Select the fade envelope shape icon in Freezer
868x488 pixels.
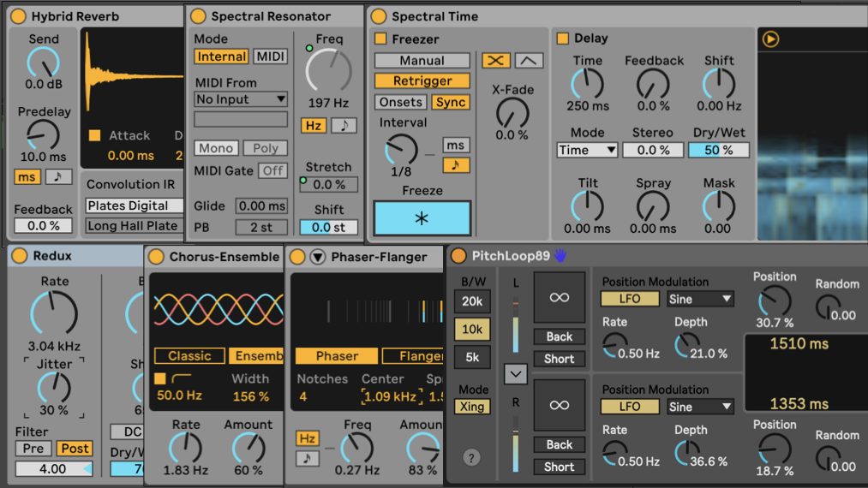(529, 60)
